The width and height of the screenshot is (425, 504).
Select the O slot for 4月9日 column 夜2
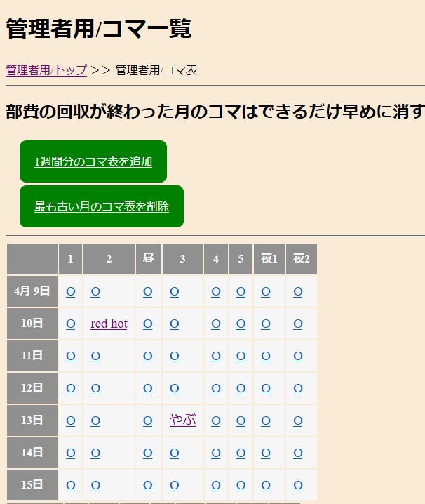click(298, 291)
